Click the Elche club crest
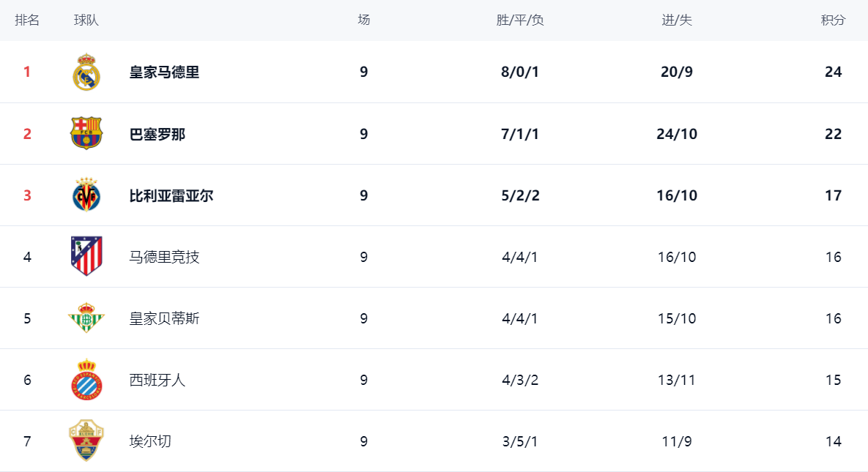 pyautogui.click(x=86, y=441)
